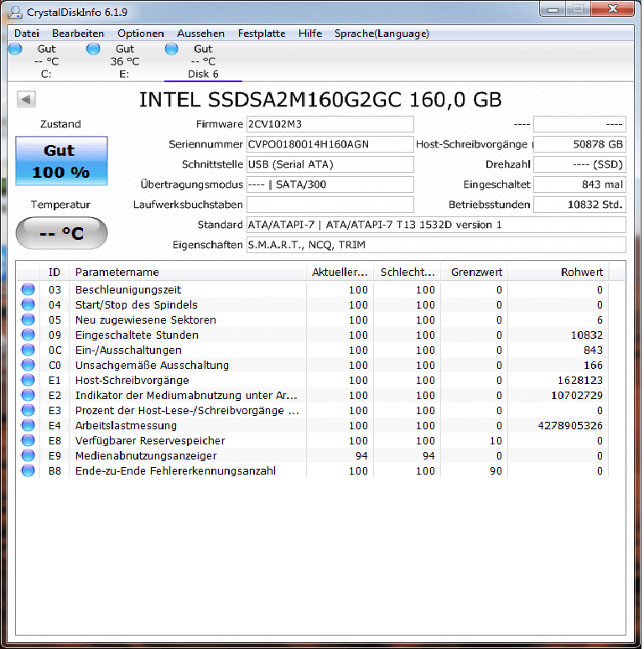Click the Schlecht... column header
This screenshot has width=644, height=649.
pos(408,273)
